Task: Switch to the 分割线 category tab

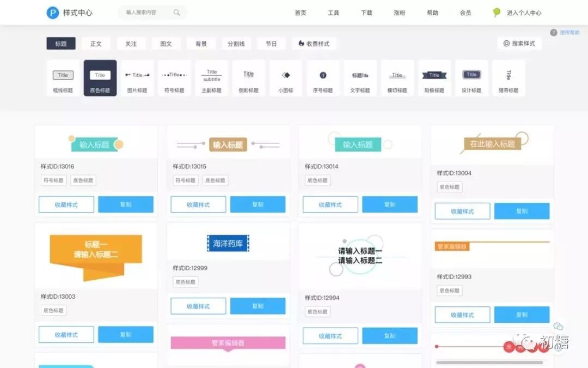Action: (236, 43)
